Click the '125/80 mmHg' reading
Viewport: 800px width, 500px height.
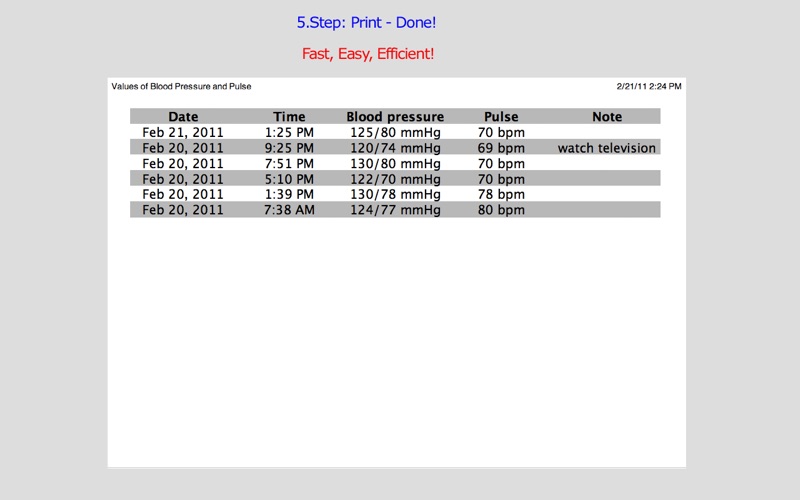click(x=395, y=133)
